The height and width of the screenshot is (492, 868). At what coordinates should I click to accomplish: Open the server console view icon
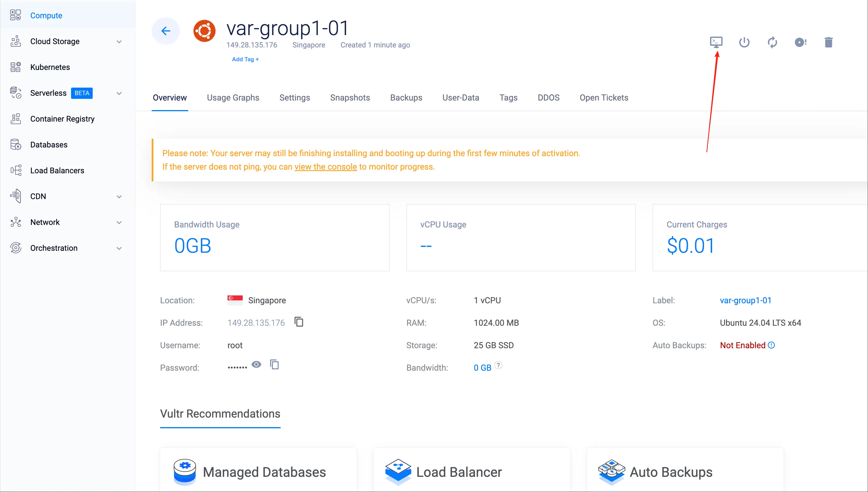pyautogui.click(x=716, y=42)
